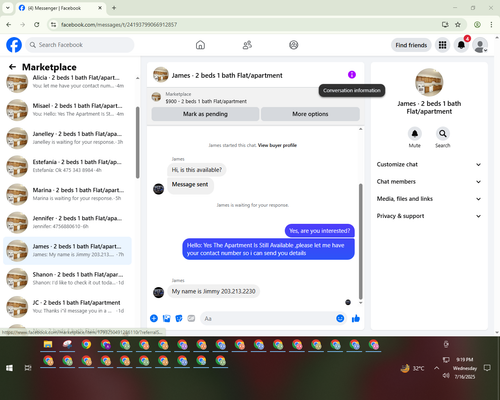Open the account profile avatar menu

point(480,45)
